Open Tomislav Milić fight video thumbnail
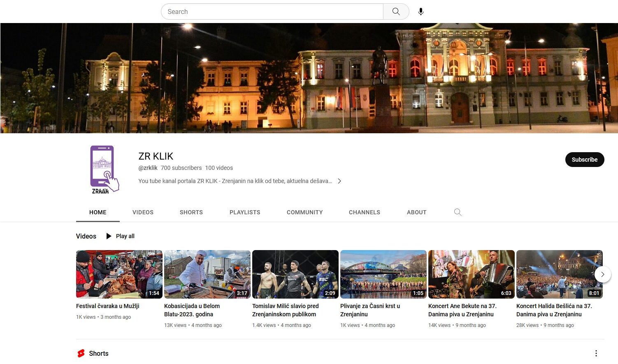The image size is (618, 364). tap(295, 274)
